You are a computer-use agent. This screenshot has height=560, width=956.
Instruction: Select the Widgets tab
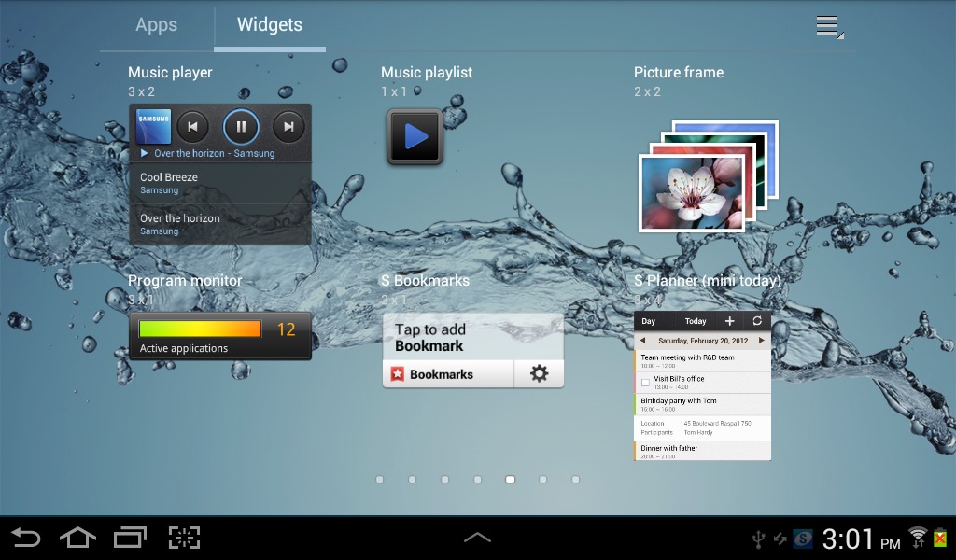click(x=270, y=25)
